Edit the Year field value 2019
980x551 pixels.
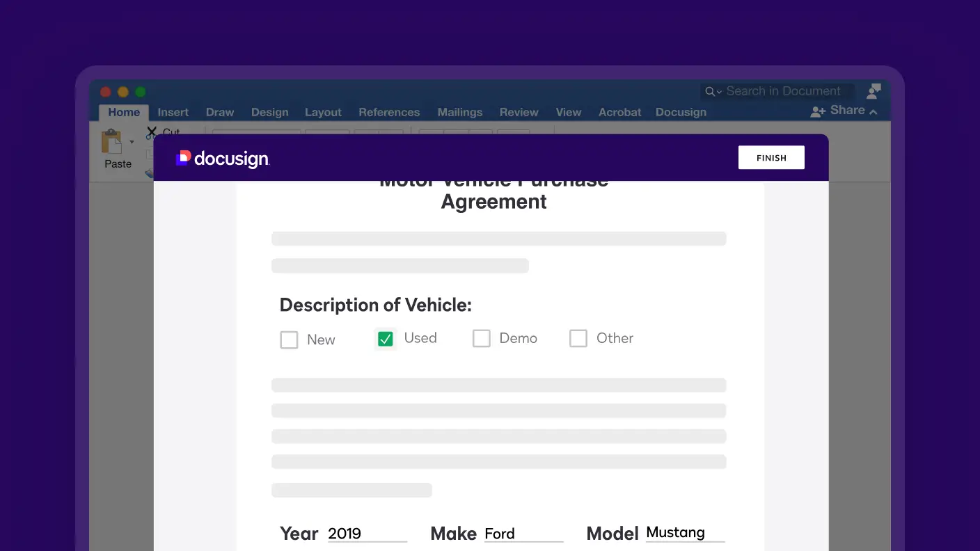pos(367,534)
